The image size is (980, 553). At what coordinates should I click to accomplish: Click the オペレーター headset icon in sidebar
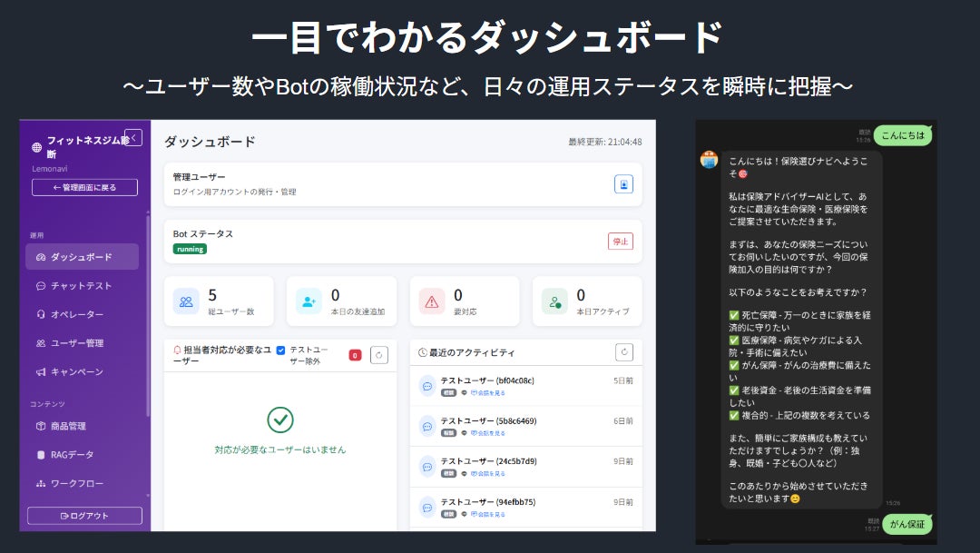point(40,314)
